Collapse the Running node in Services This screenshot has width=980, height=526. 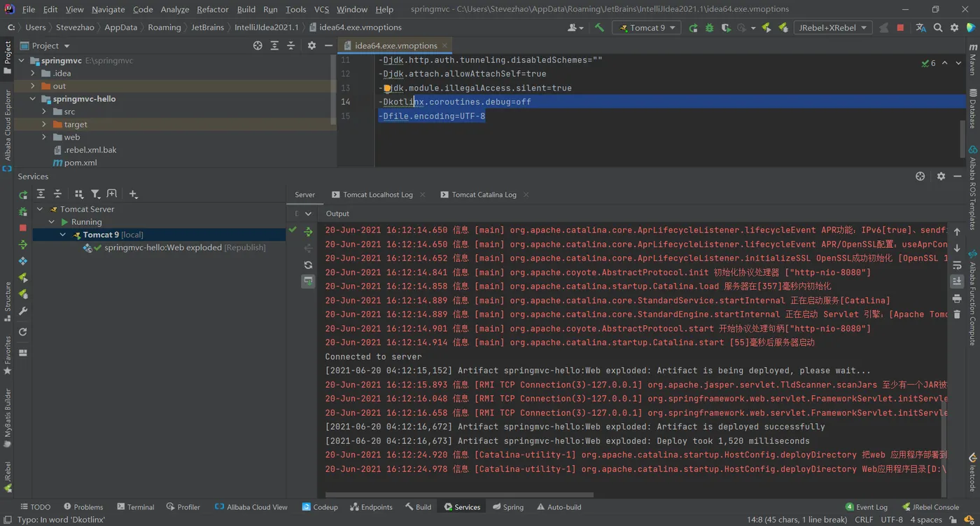coord(52,222)
